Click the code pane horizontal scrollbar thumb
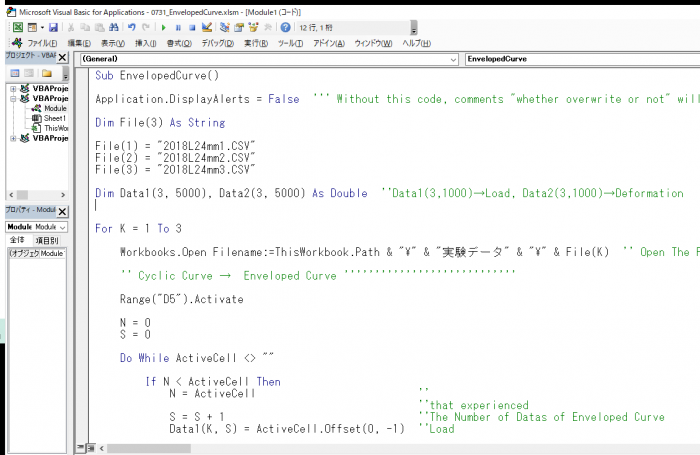 pos(149,448)
